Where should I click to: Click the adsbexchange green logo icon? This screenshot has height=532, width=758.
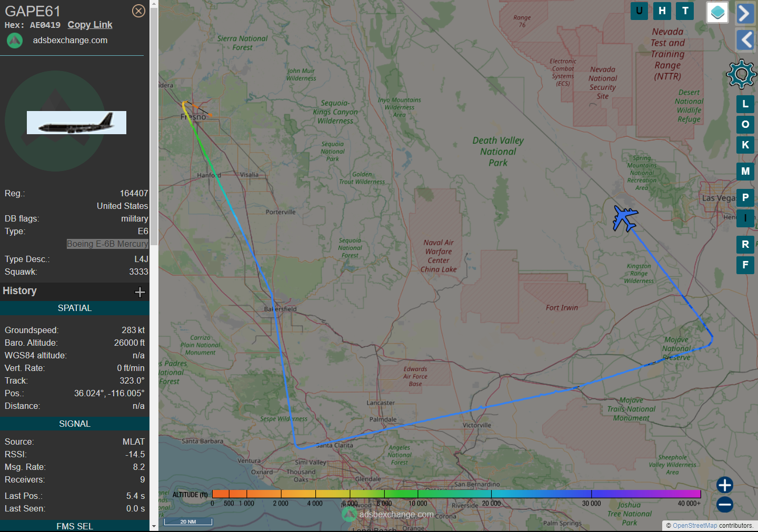point(15,41)
